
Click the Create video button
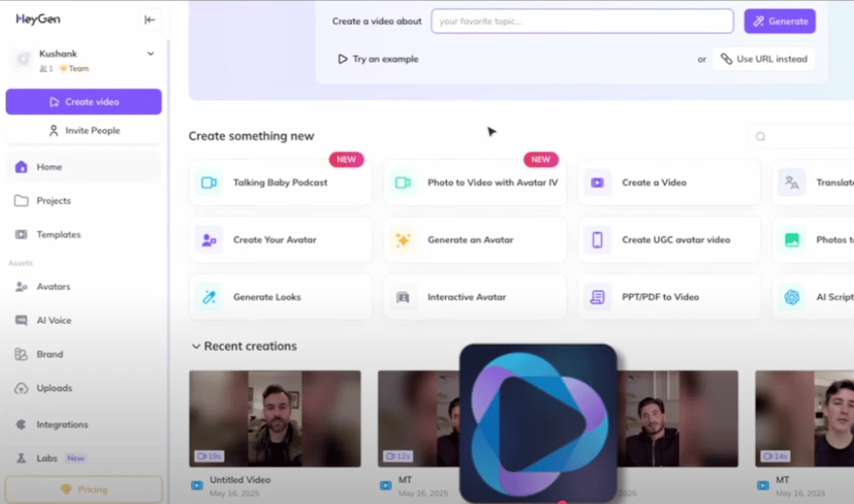coord(84,102)
